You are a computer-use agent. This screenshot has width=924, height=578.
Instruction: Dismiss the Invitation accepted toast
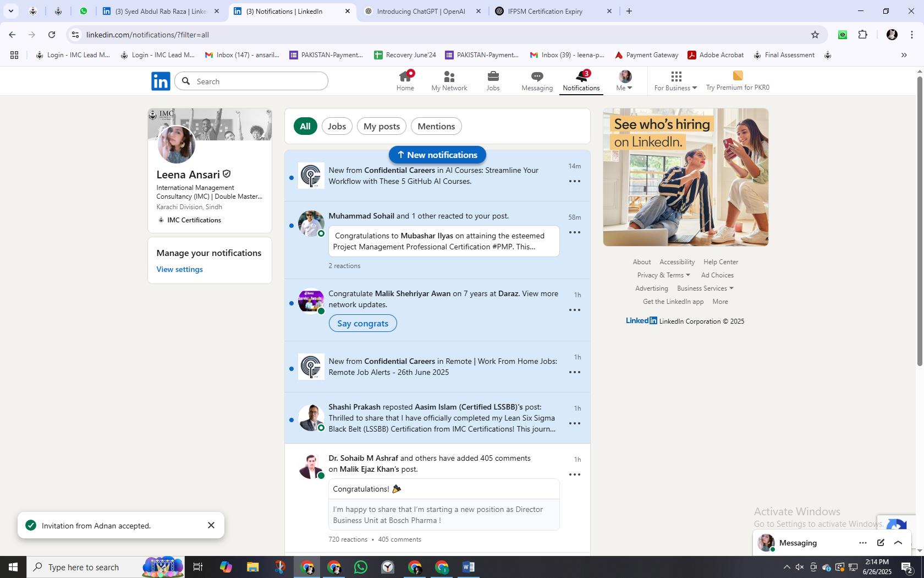(x=211, y=525)
